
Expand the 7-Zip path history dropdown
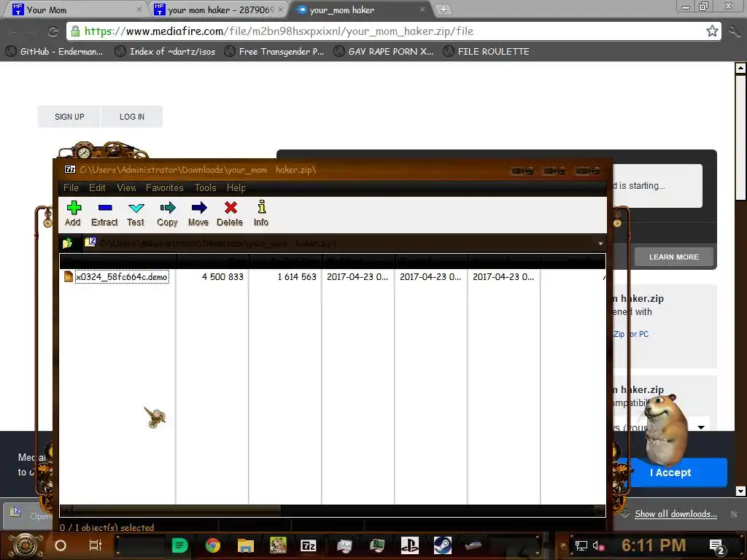tap(600, 244)
